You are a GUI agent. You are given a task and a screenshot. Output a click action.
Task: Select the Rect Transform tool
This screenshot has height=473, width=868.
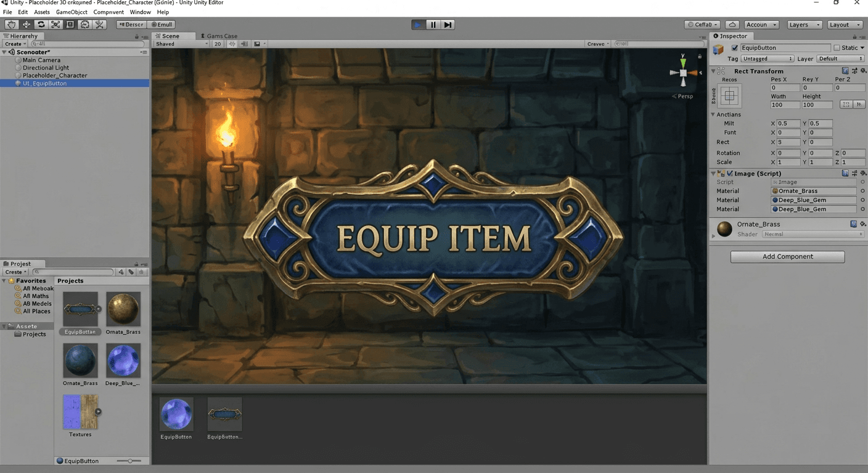pyautogui.click(x=70, y=24)
